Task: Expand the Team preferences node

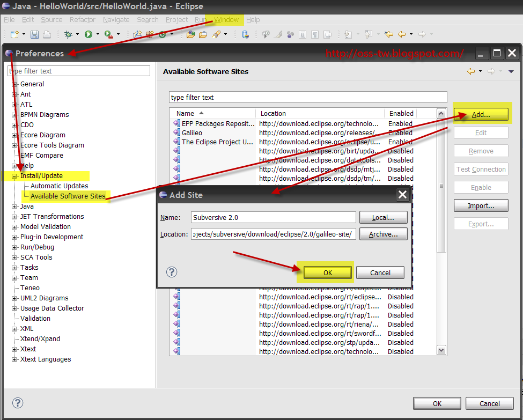Action: [x=14, y=278]
